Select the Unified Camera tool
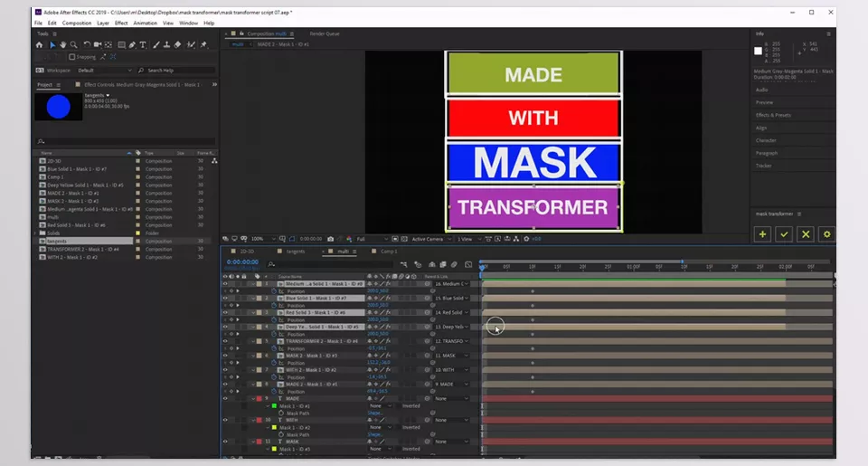 pyautogui.click(x=98, y=45)
